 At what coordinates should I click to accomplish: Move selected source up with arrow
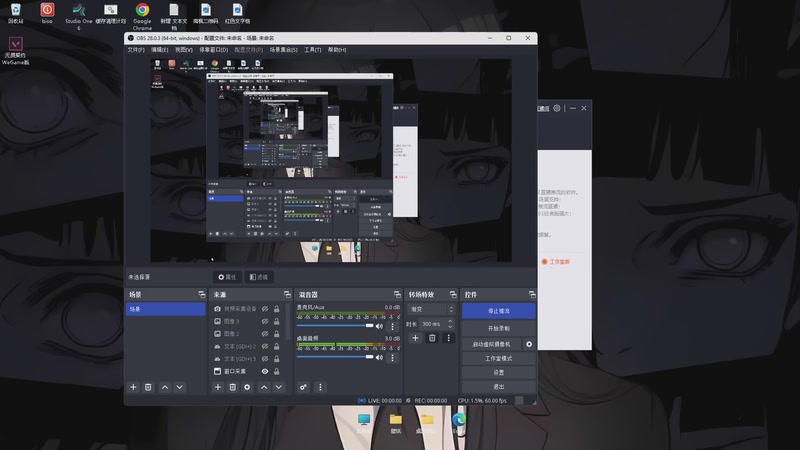click(264, 387)
